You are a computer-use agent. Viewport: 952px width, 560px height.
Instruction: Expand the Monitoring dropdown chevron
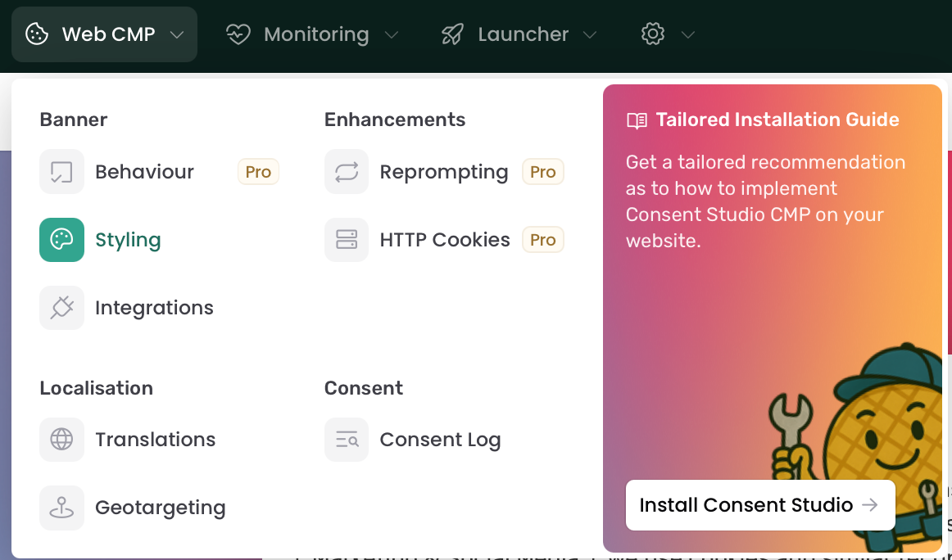392,35
